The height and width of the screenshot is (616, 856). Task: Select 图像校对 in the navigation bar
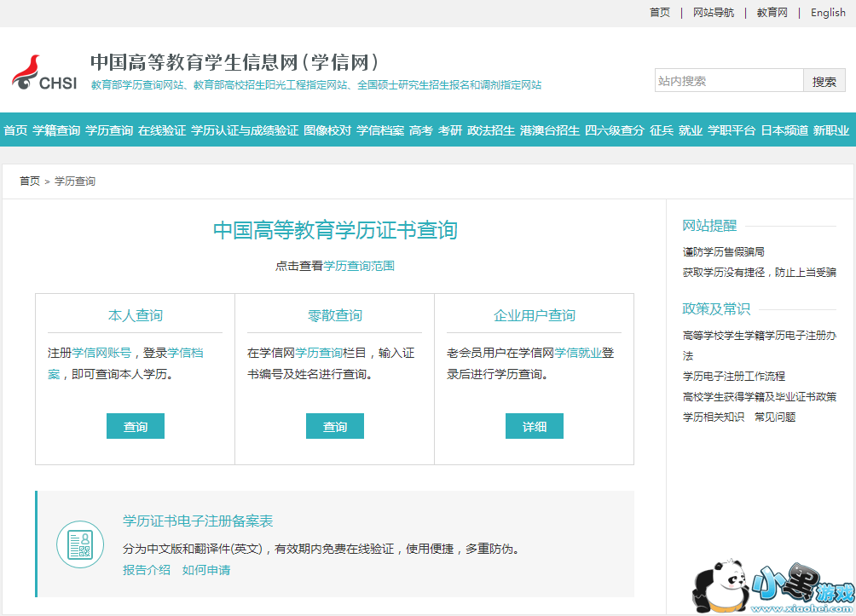pos(327,130)
